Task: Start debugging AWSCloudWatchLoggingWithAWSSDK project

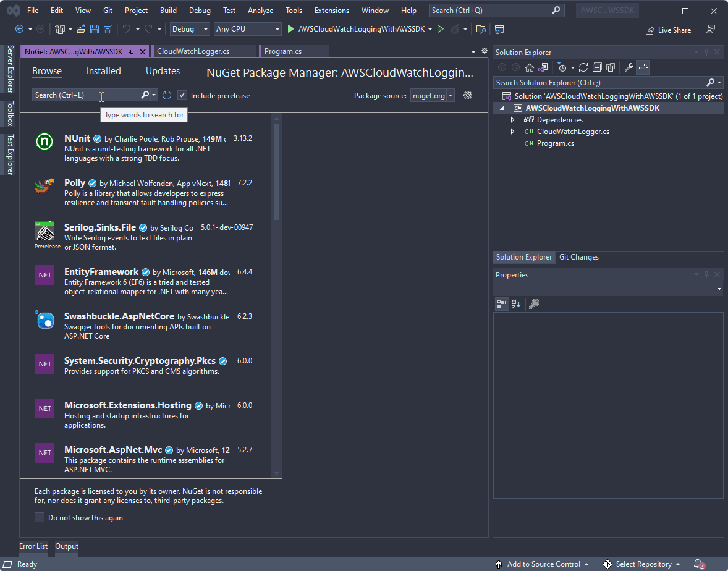Action: pyautogui.click(x=441, y=28)
